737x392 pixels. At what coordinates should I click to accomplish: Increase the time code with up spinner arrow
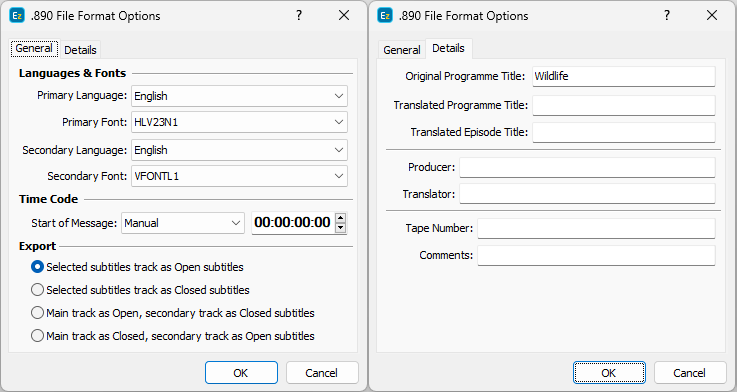click(341, 218)
